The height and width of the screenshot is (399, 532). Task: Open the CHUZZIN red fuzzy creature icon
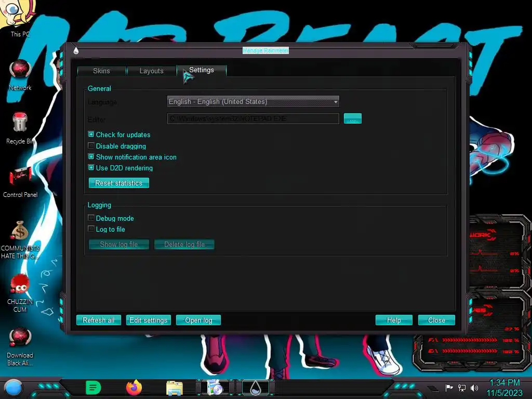coord(20,293)
